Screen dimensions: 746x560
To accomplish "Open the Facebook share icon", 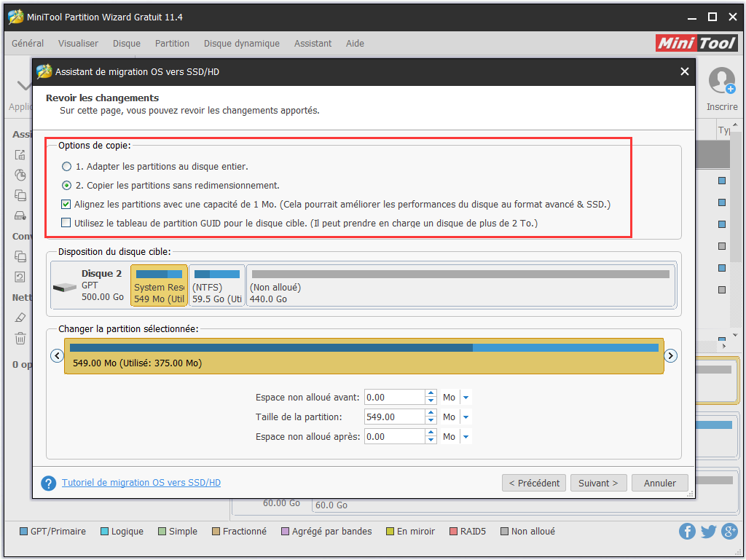I will [687, 531].
